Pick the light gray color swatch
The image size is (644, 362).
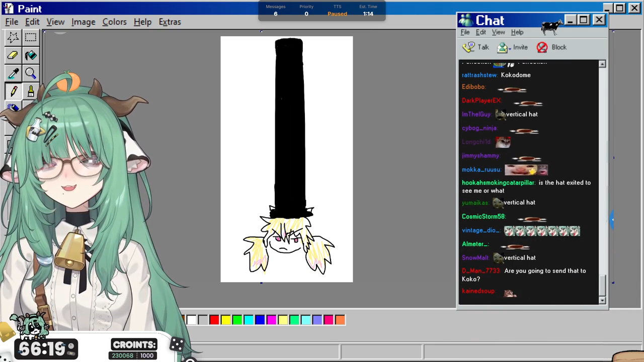(203, 320)
